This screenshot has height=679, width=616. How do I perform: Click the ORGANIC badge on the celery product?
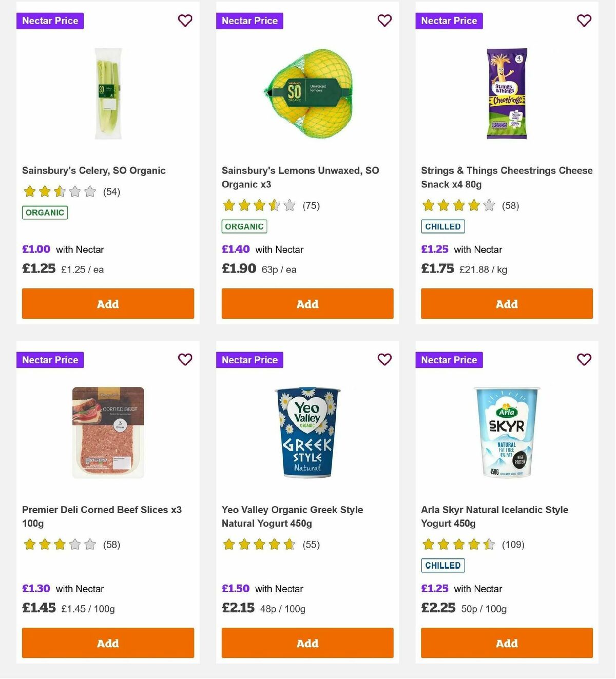44,212
